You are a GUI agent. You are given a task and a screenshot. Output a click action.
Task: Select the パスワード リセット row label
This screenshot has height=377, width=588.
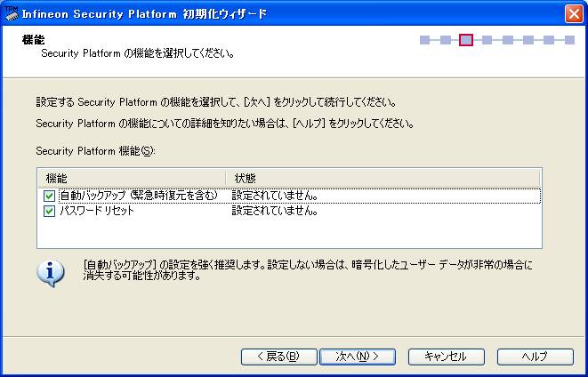coord(97,211)
